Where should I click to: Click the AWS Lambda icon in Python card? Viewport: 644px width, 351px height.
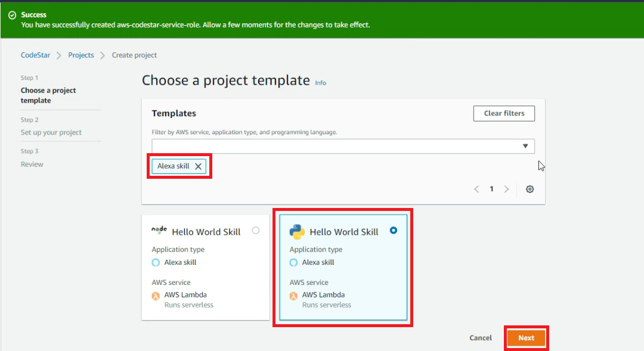click(x=293, y=296)
